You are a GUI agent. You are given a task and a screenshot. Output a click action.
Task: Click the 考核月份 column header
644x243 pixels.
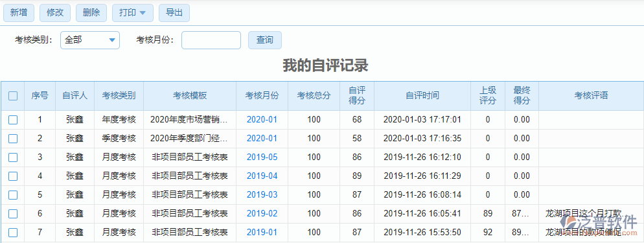point(262,96)
